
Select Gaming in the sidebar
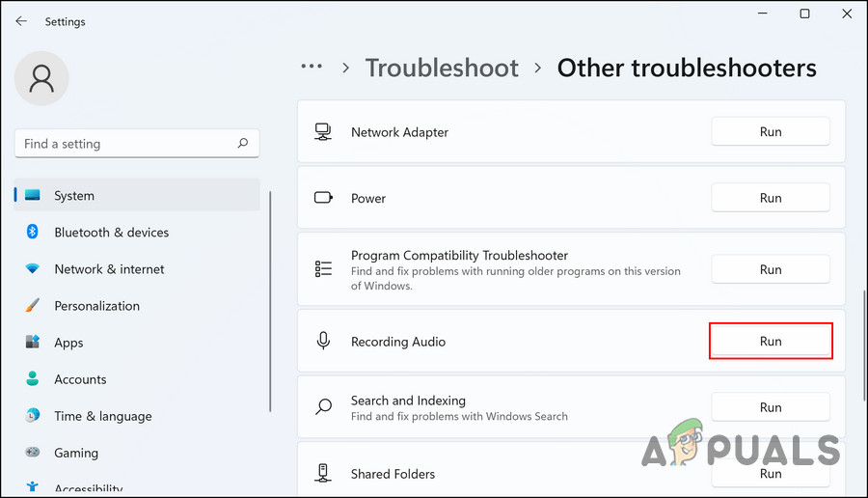(76, 453)
